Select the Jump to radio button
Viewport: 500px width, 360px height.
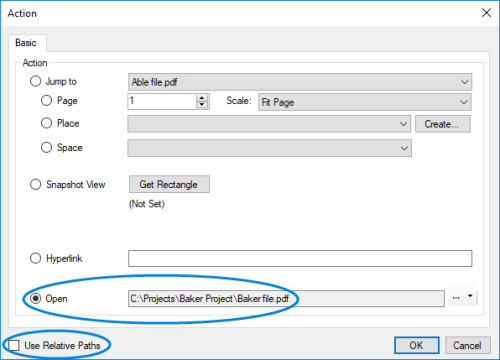35,81
